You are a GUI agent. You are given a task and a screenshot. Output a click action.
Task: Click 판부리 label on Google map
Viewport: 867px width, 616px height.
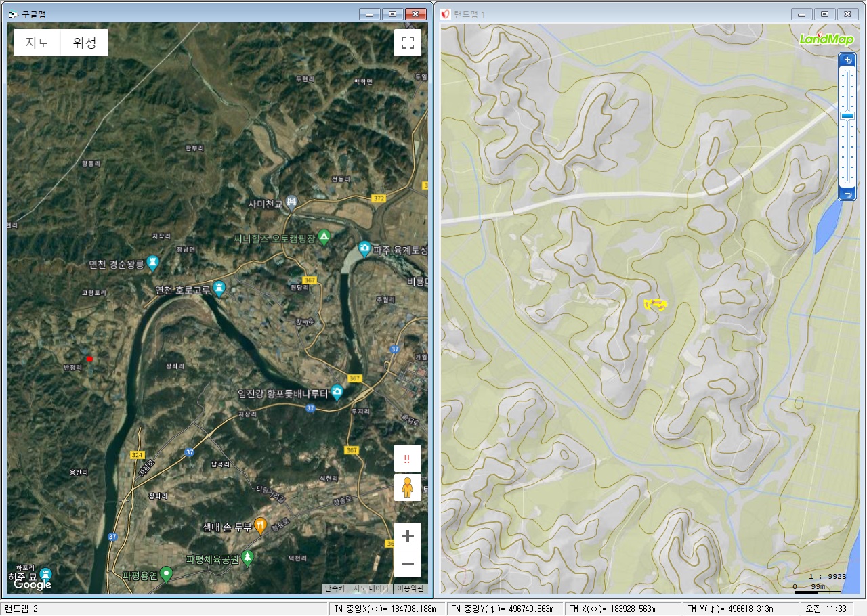coord(194,147)
